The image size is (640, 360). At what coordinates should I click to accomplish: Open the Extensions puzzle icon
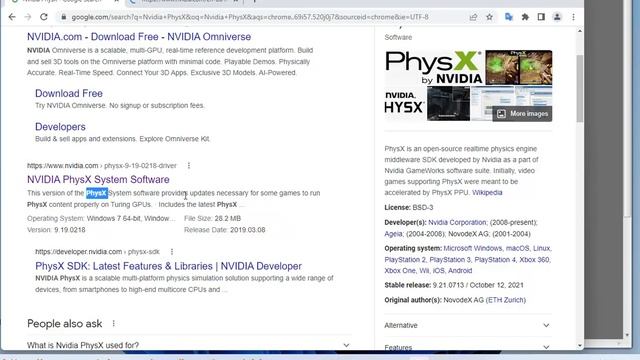(525, 17)
